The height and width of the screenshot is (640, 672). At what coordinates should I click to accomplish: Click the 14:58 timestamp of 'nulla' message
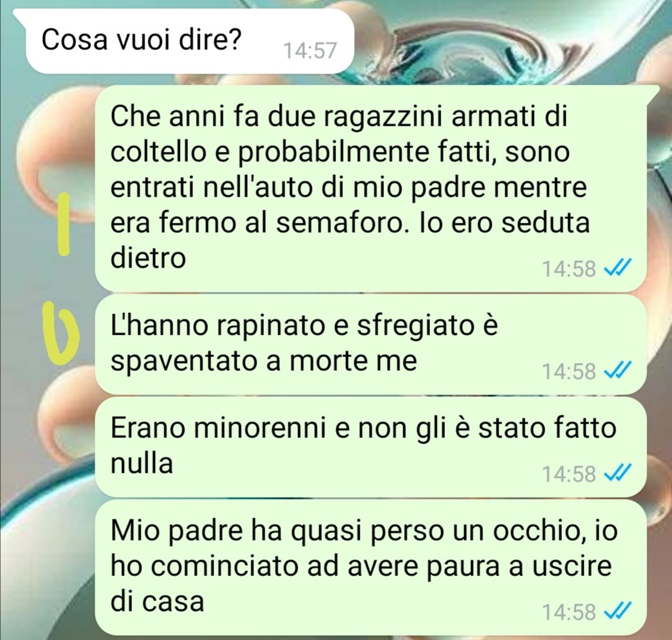point(569,474)
